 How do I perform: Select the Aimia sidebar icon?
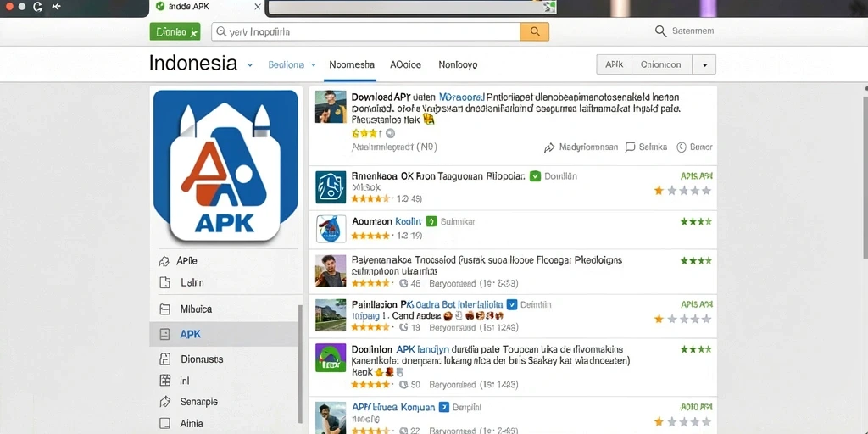point(164,424)
